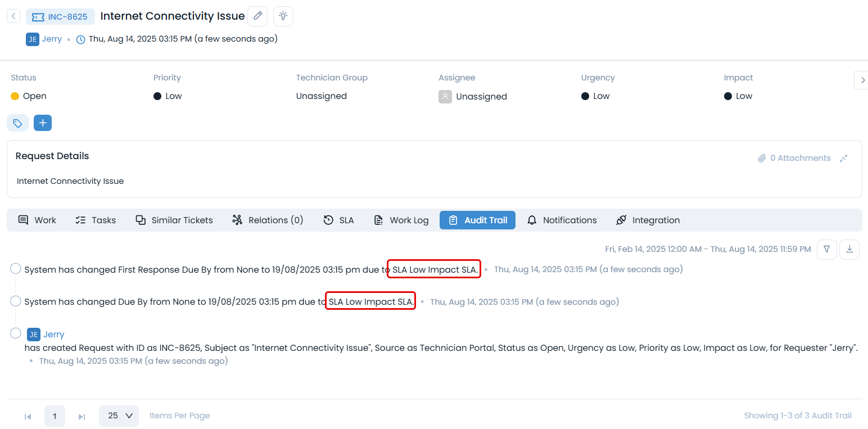The image size is (868, 429).
Task: Switch to the SLA tab
Action: point(339,220)
